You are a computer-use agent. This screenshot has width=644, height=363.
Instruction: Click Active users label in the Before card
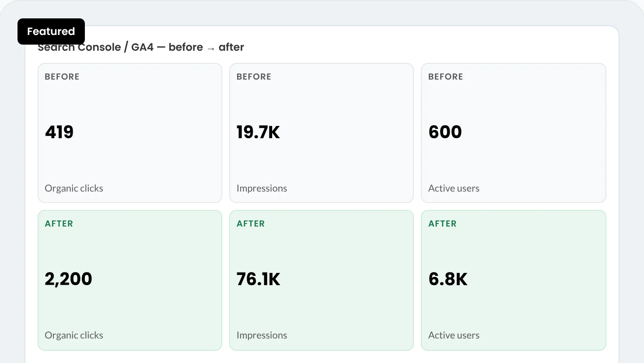click(454, 188)
